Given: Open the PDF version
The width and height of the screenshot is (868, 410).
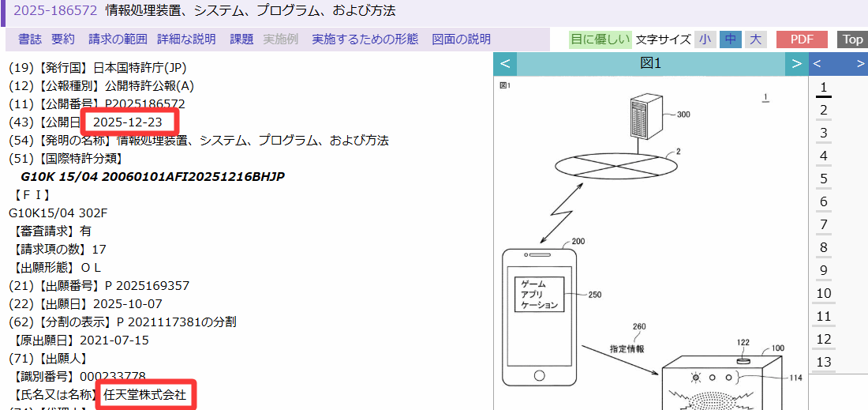Looking at the screenshot, I should pos(802,39).
